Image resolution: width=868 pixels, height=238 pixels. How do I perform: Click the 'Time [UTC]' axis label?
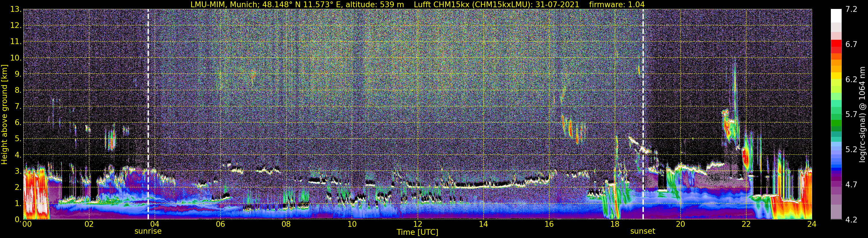pyautogui.click(x=417, y=232)
